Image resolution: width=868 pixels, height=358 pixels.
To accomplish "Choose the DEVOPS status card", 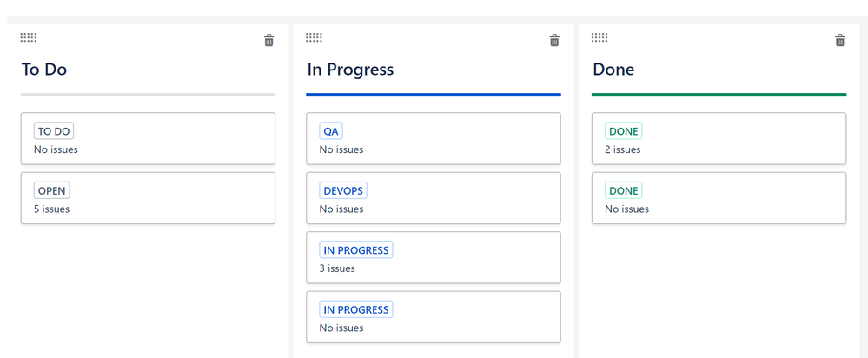I will [x=434, y=198].
